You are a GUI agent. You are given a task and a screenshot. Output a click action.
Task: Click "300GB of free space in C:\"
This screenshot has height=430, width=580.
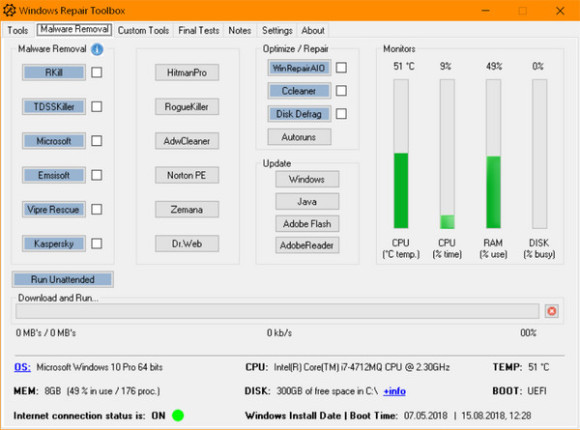point(327,391)
